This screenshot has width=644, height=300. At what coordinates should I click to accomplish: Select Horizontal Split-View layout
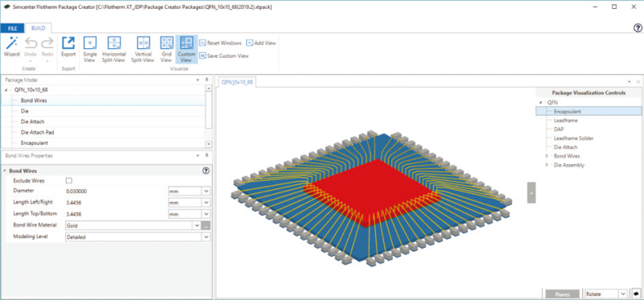coord(114,49)
